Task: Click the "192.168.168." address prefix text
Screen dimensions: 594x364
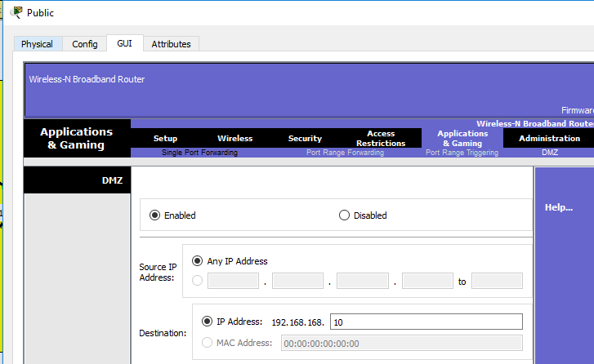Action: pos(297,322)
